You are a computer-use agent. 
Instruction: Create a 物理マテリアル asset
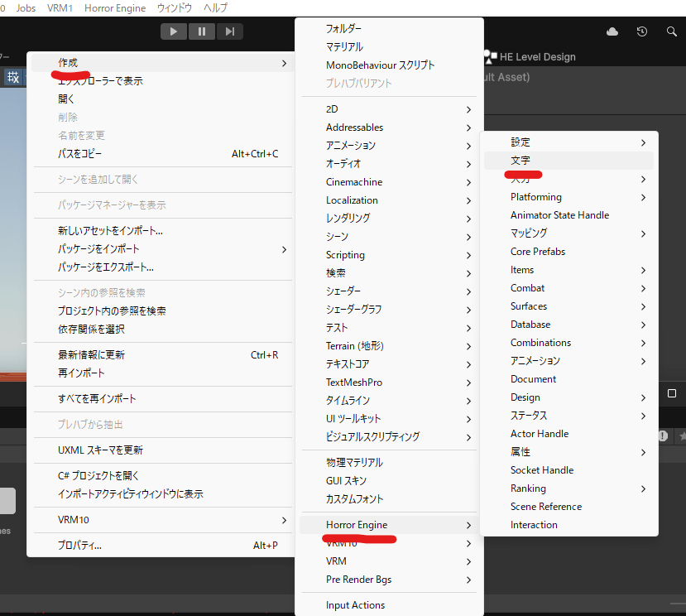click(390, 463)
